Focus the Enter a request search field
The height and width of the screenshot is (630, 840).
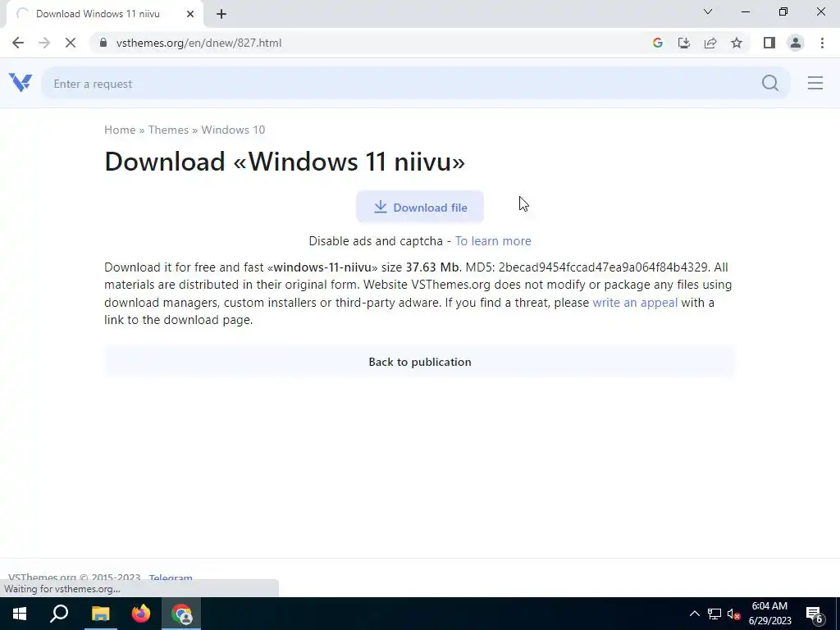pyautogui.click(x=402, y=83)
